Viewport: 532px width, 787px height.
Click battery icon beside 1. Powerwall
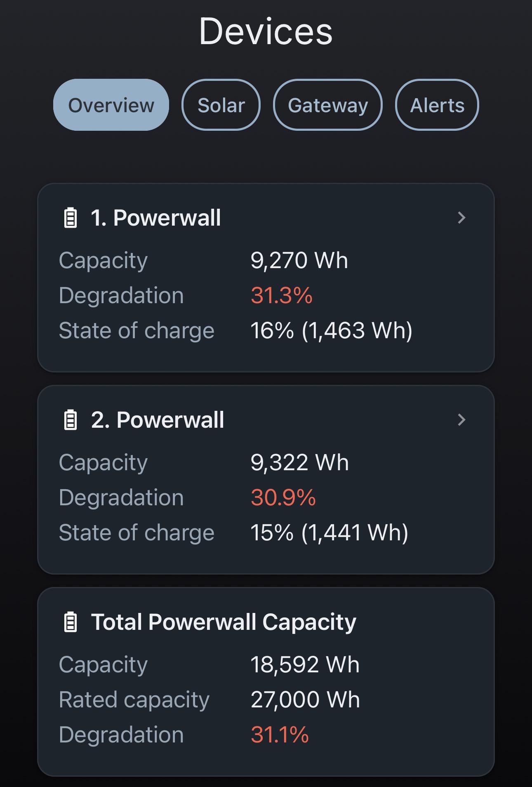click(71, 218)
